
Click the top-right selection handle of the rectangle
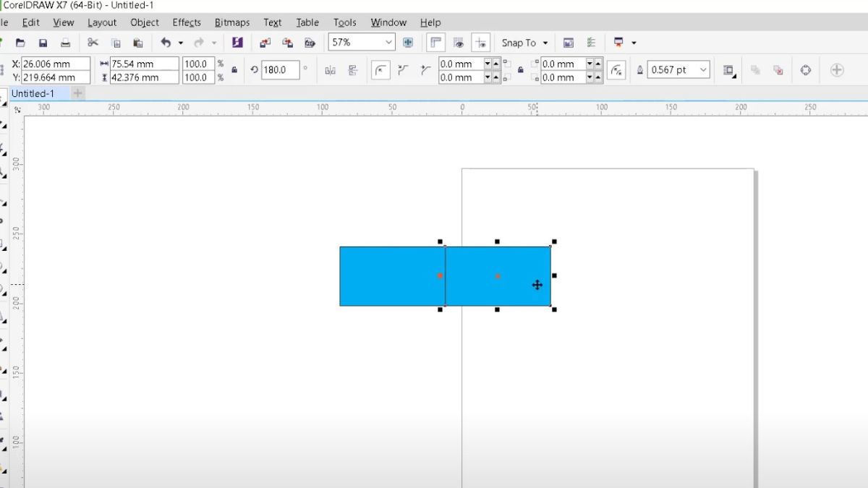pyautogui.click(x=554, y=241)
